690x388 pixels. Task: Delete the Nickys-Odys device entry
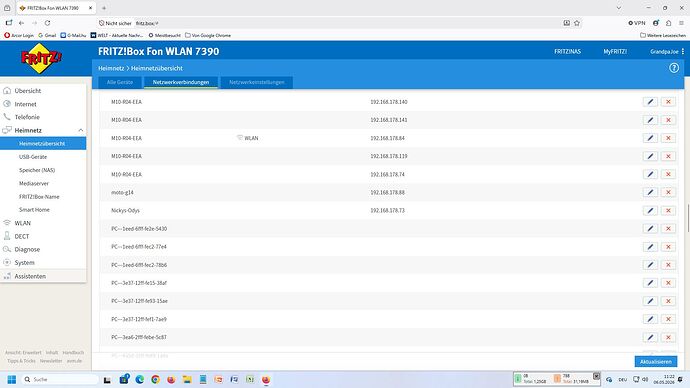coord(668,210)
